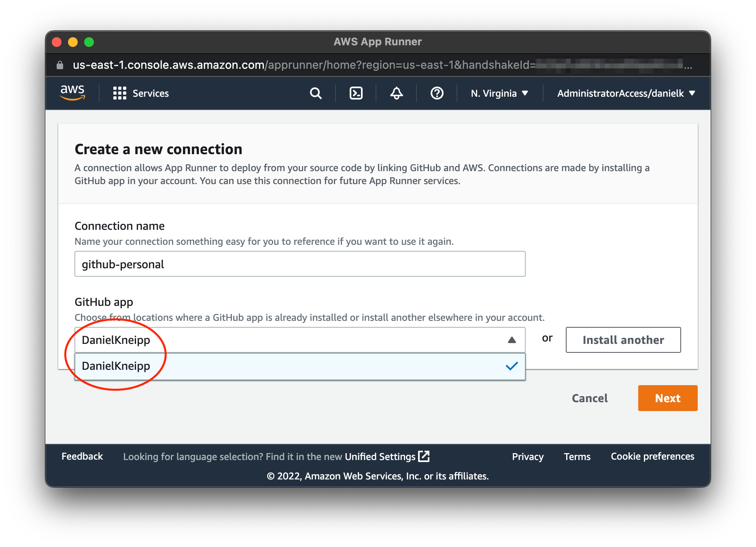Open the Terms link

click(x=577, y=456)
